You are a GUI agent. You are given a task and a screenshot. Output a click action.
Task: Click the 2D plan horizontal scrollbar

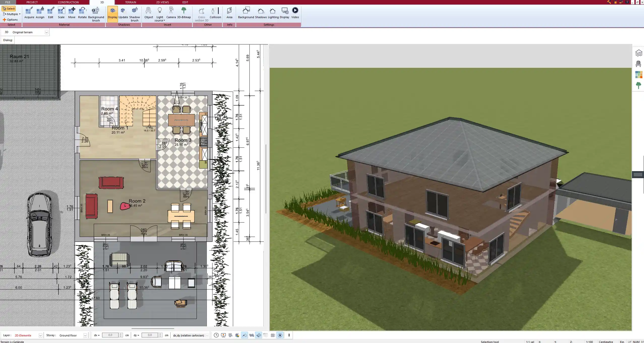153,329
